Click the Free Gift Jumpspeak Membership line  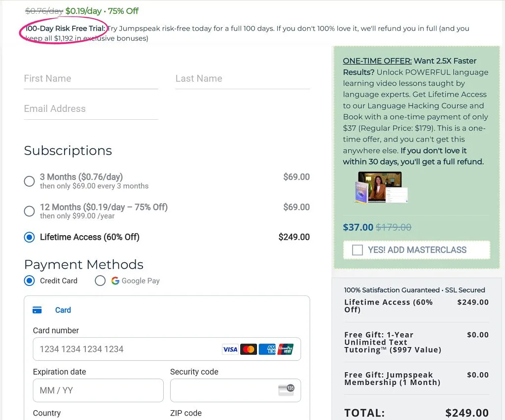tap(416, 379)
